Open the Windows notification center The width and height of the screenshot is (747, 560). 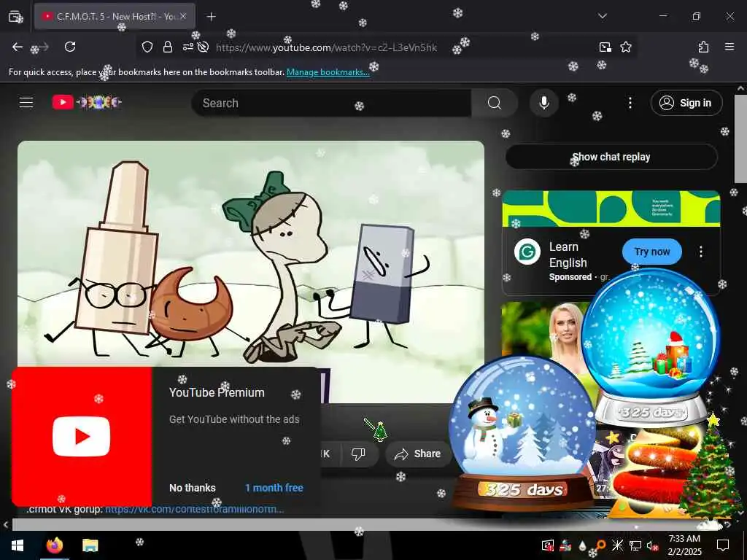[723, 545]
